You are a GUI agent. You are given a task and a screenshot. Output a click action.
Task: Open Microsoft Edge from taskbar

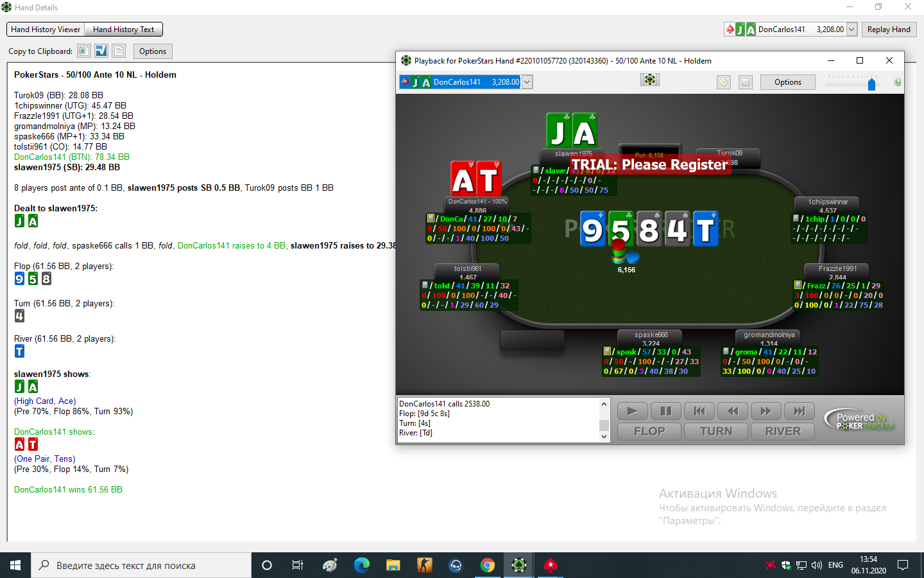click(362, 565)
